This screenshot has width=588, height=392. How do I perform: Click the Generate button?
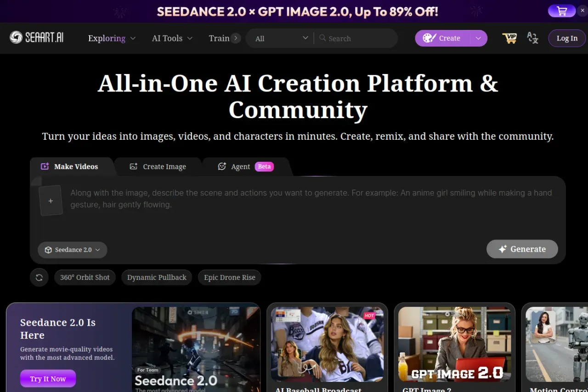(522, 249)
